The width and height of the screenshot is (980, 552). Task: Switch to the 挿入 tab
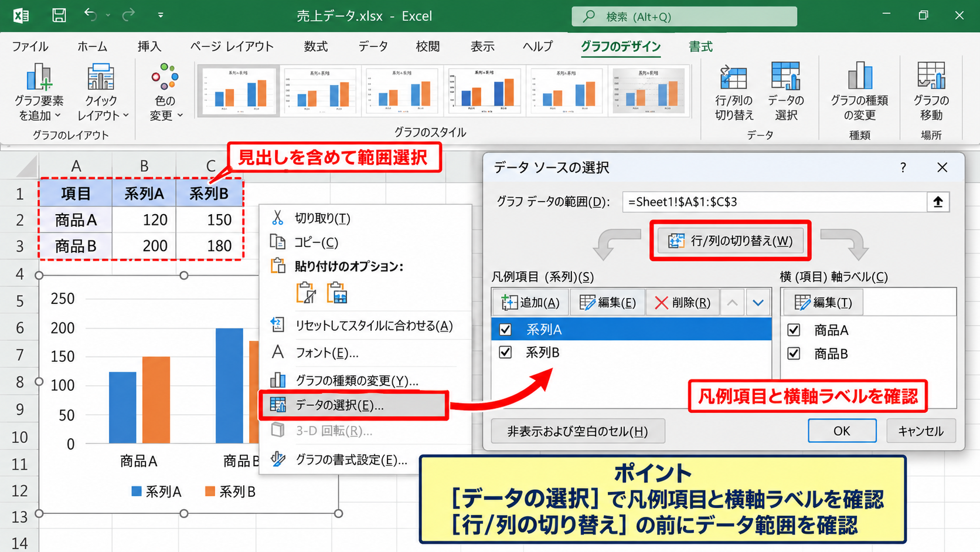pos(149,46)
